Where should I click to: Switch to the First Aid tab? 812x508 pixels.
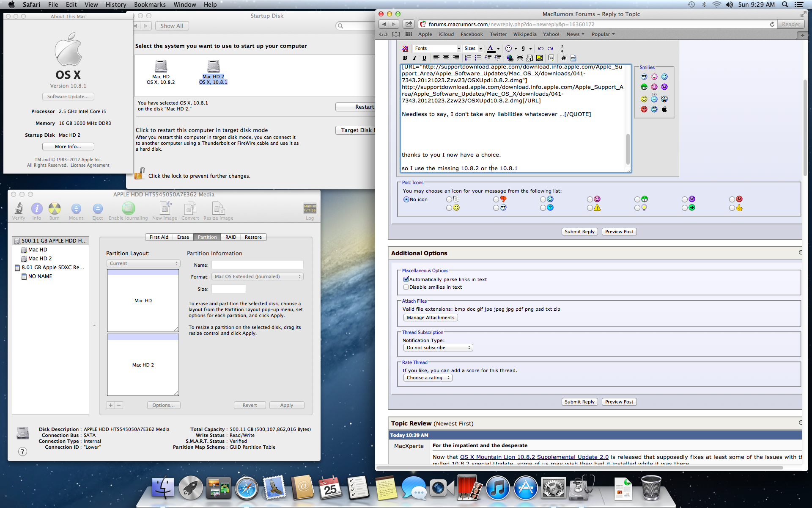click(159, 237)
